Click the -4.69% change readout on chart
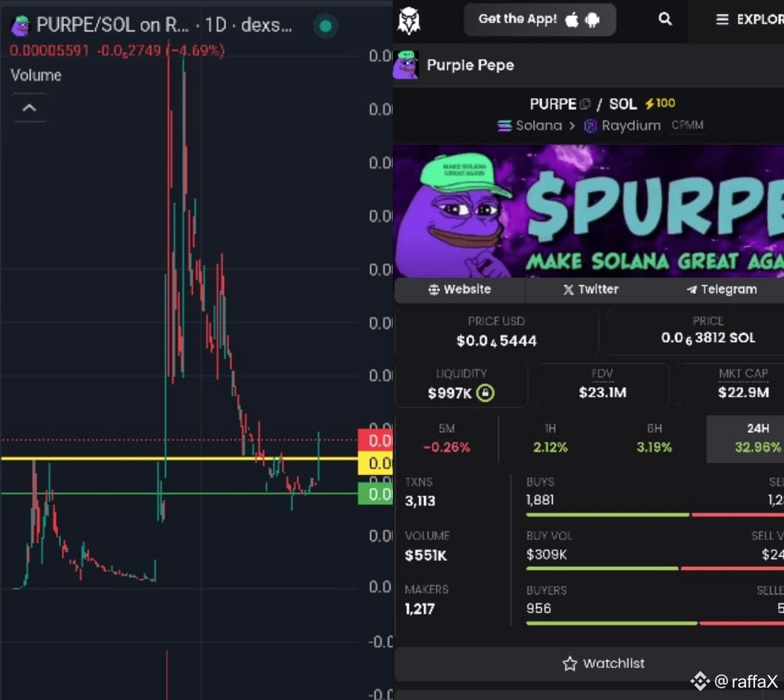 point(196,50)
